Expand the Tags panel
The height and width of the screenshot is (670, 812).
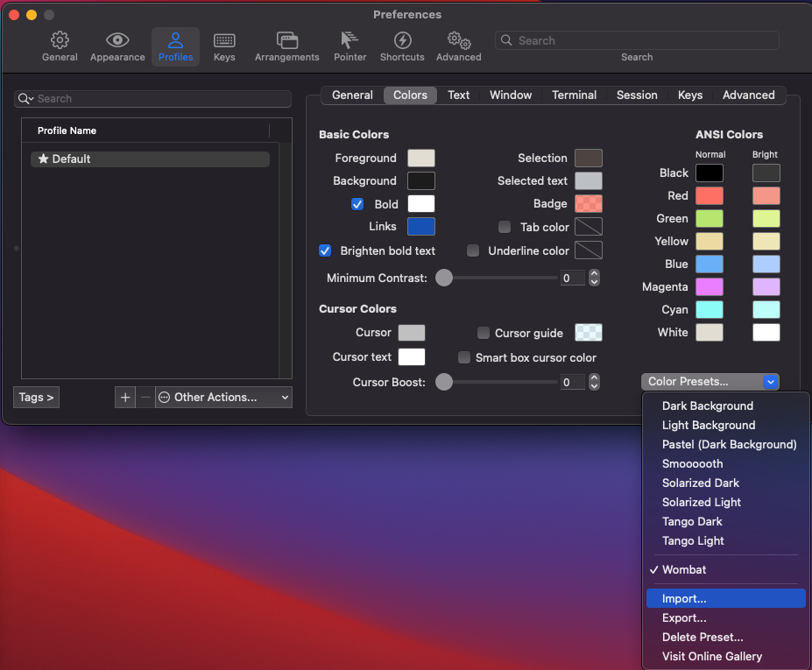(36, 397)
